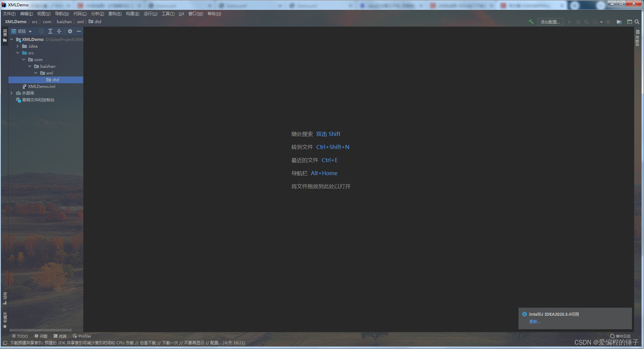Image resolution: width=644 pixels, height=349 pixels.
Task: Click the 添加配置... Add Configuration button
Action: (550, 22)
